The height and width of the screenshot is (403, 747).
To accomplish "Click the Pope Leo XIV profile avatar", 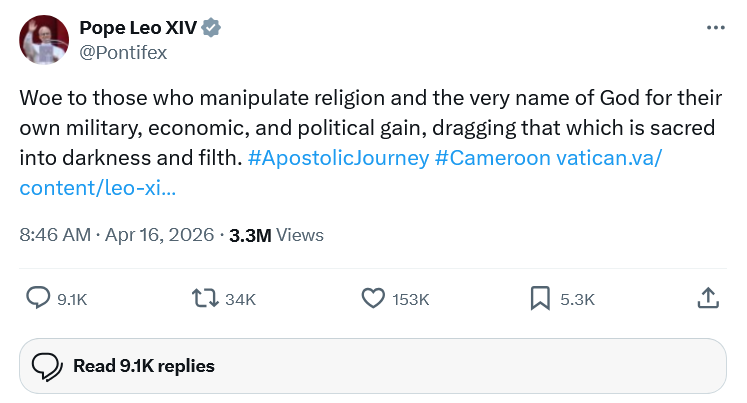I will pyautogui.click(x=44, y=40).
